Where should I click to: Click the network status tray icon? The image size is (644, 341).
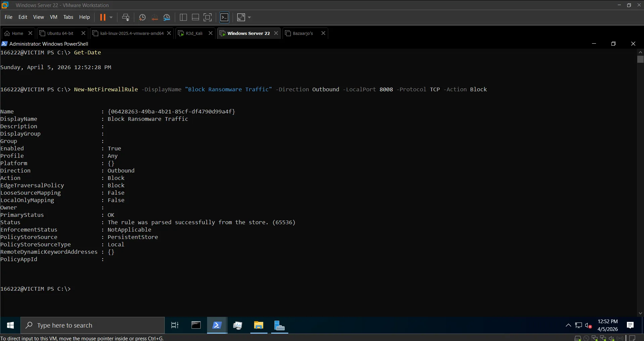(x=579, y=325)
